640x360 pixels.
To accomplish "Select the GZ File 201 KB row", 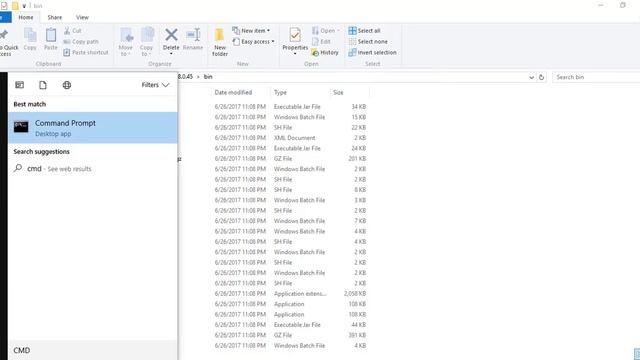I will 290,158.
